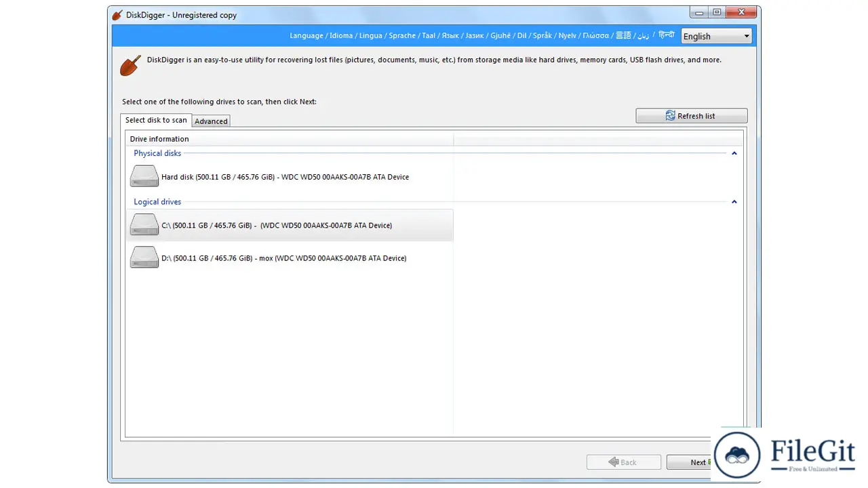Click the DiskDigger shovel icon in title bar

tap(117, 15)
